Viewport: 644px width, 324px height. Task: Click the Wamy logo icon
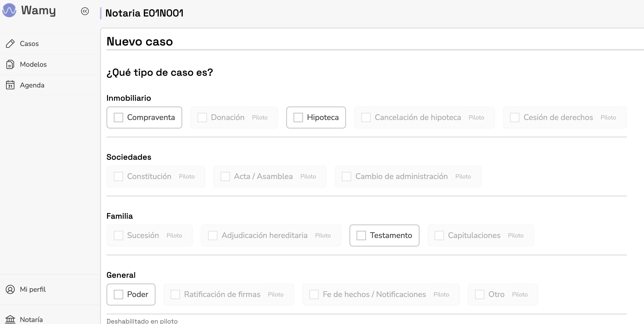(x=10, y=10)
